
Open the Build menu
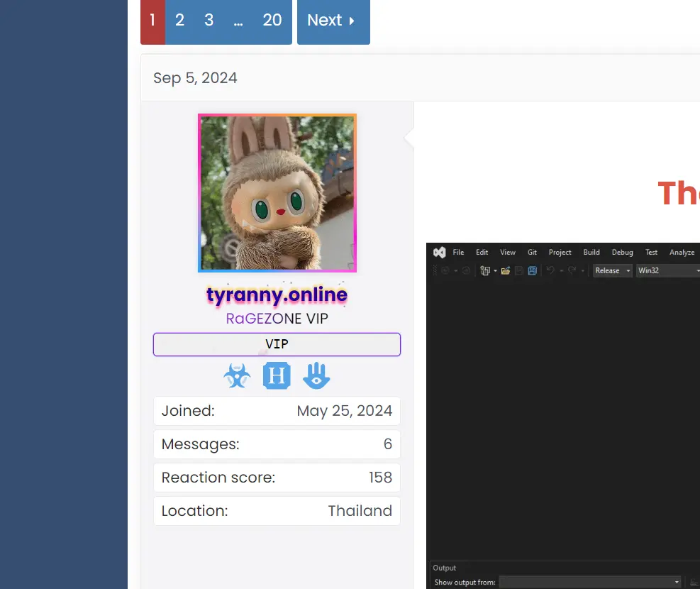click(591, 253)
